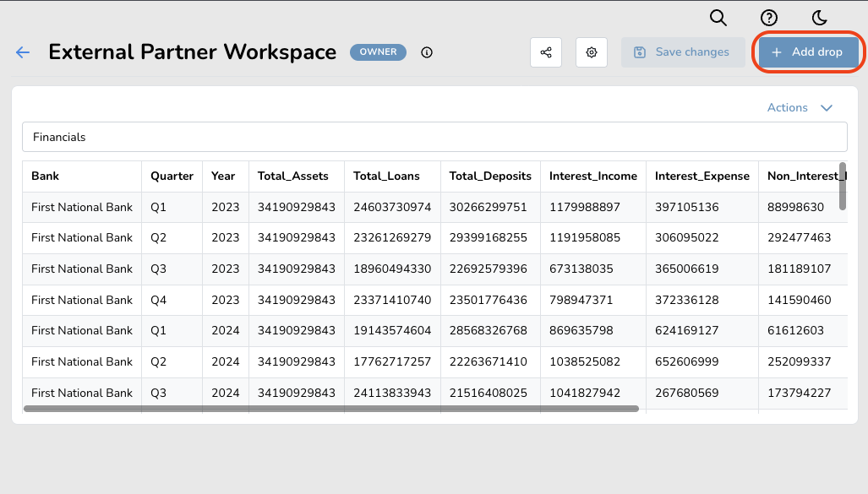Select the Total_Loans column header

click(x=392, y=176)
